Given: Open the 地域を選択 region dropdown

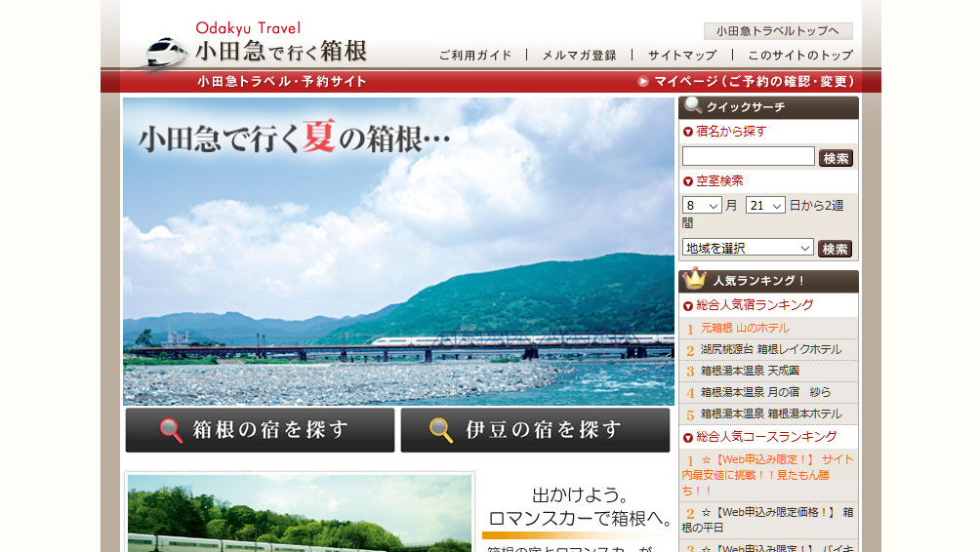Looking at the screenshot, I should coord(748,248).
